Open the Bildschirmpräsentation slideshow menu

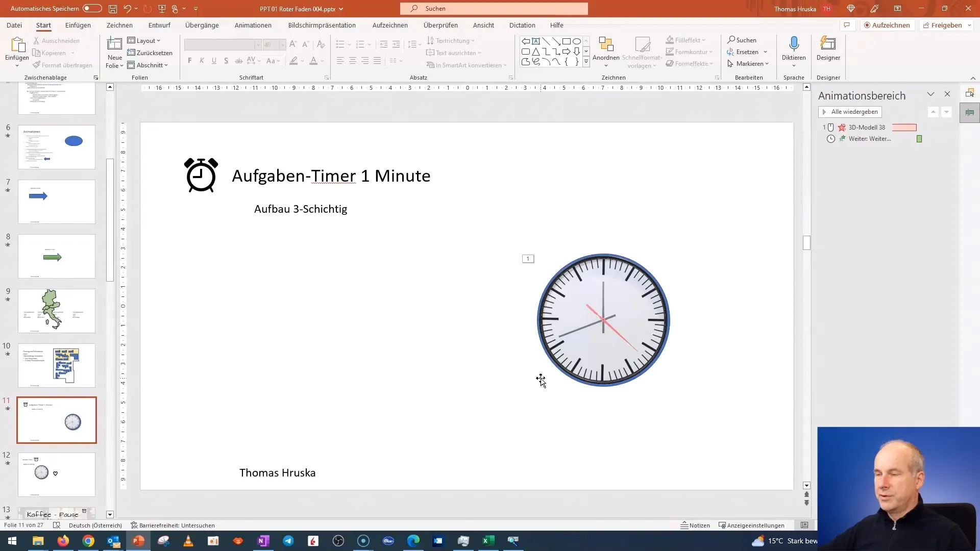[322, 25]
